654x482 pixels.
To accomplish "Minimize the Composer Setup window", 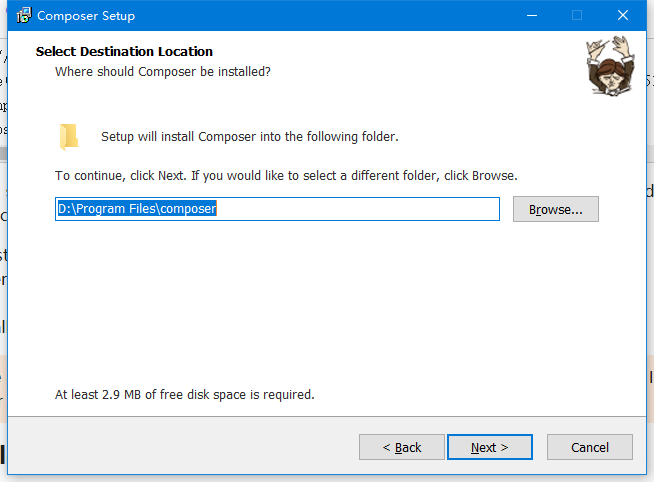I will click(x=532, y=15).
